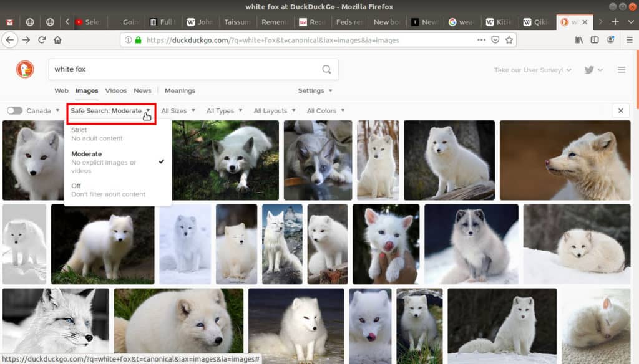Switch to the Qiki Wikipedia tab
The image size is (639, 364).
[x=537, y=22]
